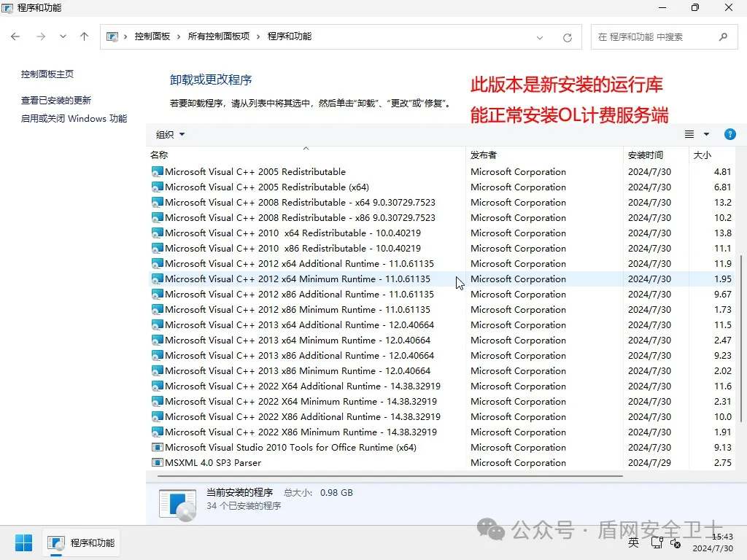Image resolution: width=747 pixels, height=560 pixels.
Task: Click the size value 9.13
Action: [x=723, y=447]
